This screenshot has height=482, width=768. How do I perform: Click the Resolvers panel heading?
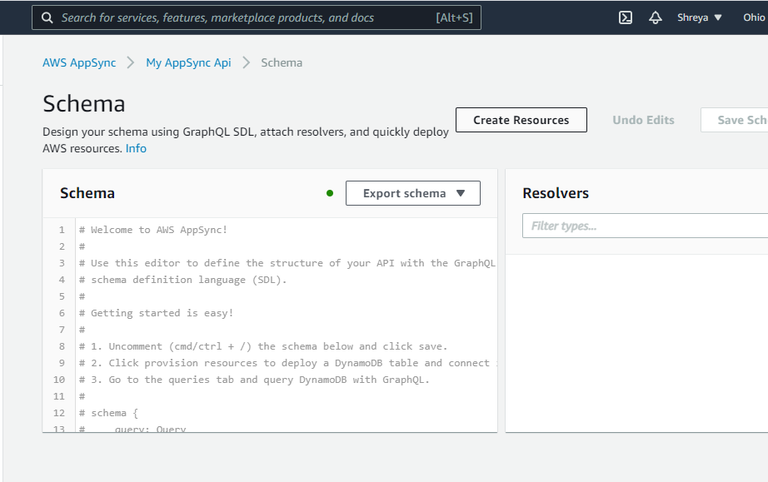(x=555, y=193)
